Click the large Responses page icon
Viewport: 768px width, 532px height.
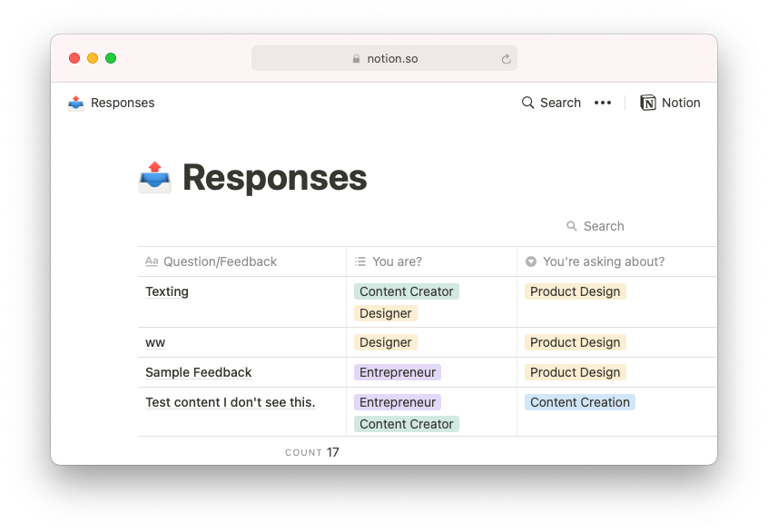tap(154, 177)
